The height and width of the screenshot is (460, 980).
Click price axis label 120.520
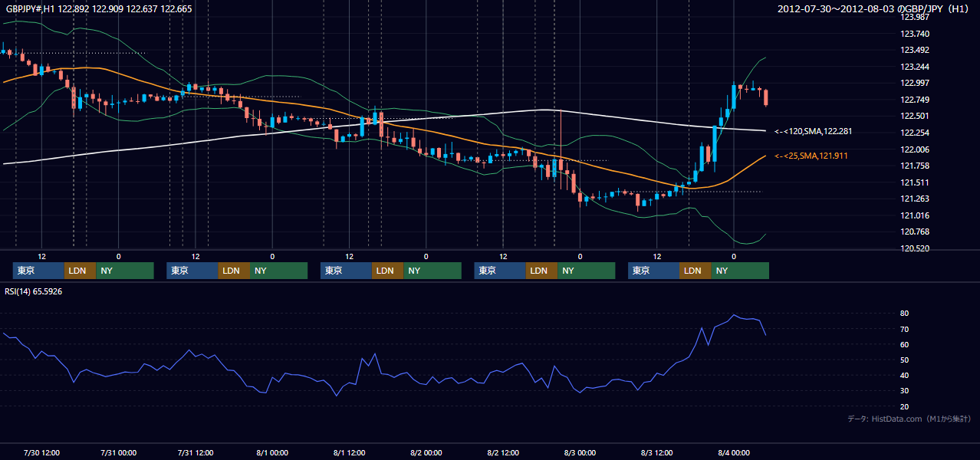914,248
